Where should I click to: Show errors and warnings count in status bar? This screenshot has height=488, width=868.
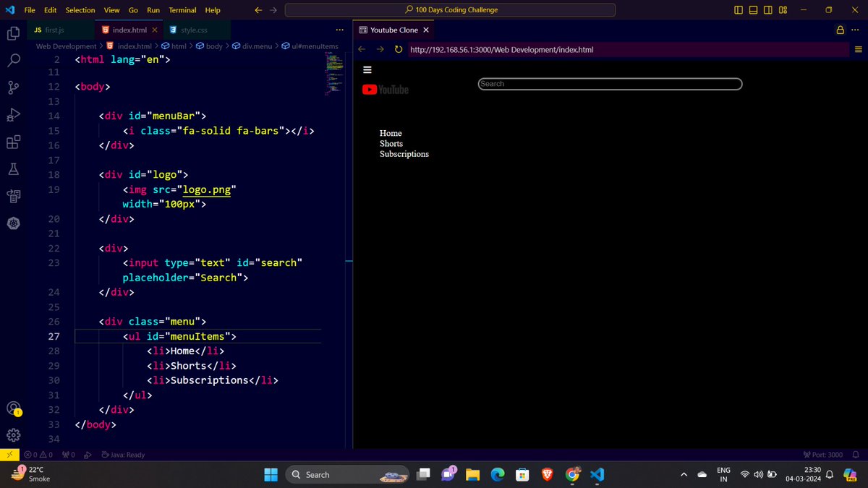click(38, 455)
